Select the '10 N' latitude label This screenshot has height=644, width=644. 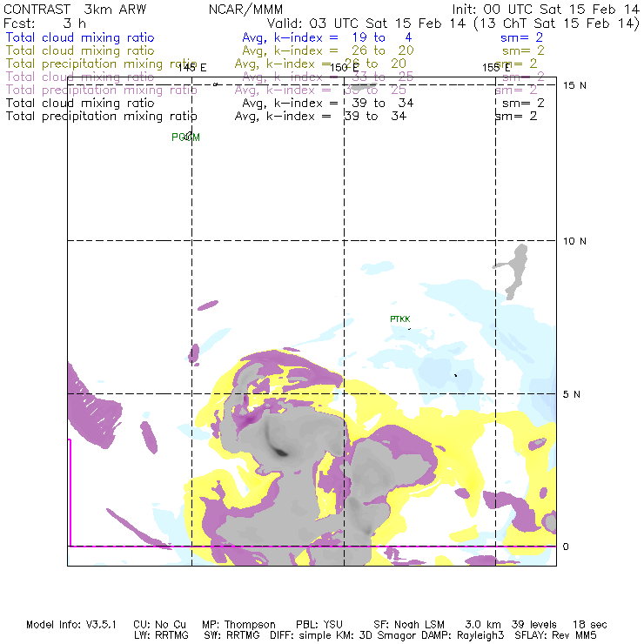pyautogui.click(x=574, y=241)
